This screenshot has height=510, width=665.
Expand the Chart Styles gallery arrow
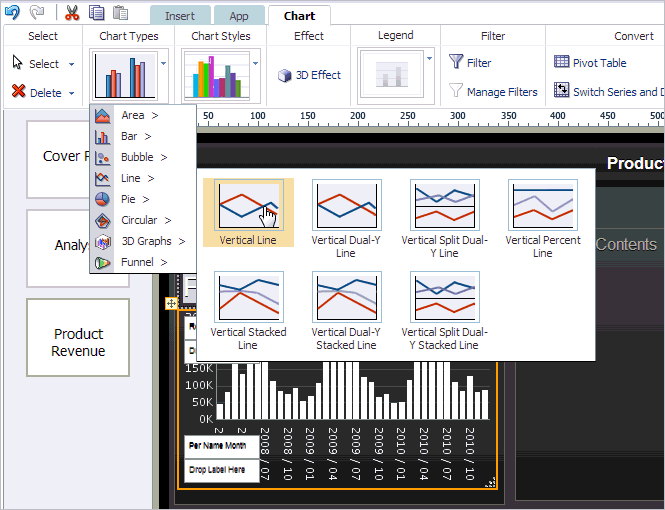(255, 64)
